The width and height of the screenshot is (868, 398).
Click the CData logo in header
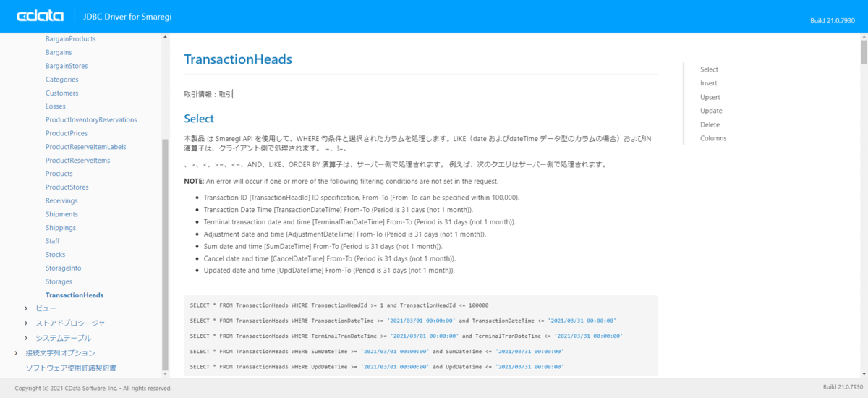coord(41,16)
